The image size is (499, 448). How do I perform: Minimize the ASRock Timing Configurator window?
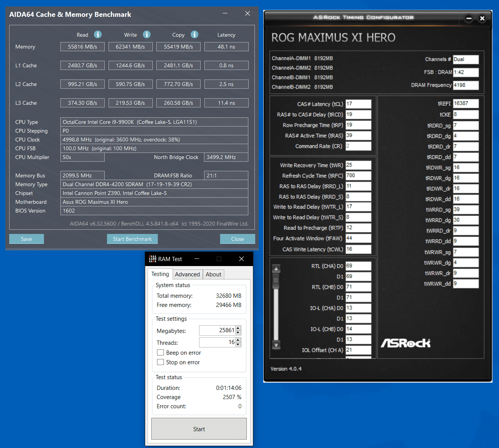pyautogui.click(x=469, y=18)
